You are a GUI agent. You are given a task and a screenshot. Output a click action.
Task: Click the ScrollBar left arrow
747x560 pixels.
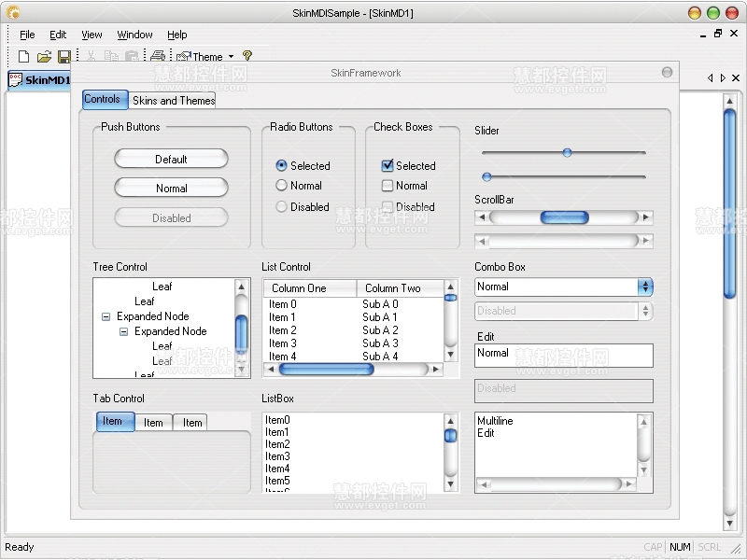[482, 217]
